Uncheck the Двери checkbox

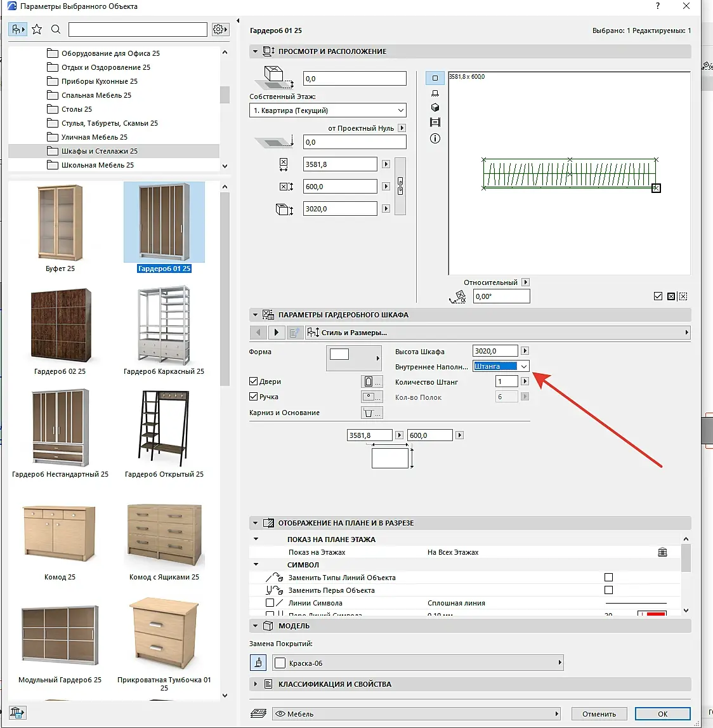(254, 381)
